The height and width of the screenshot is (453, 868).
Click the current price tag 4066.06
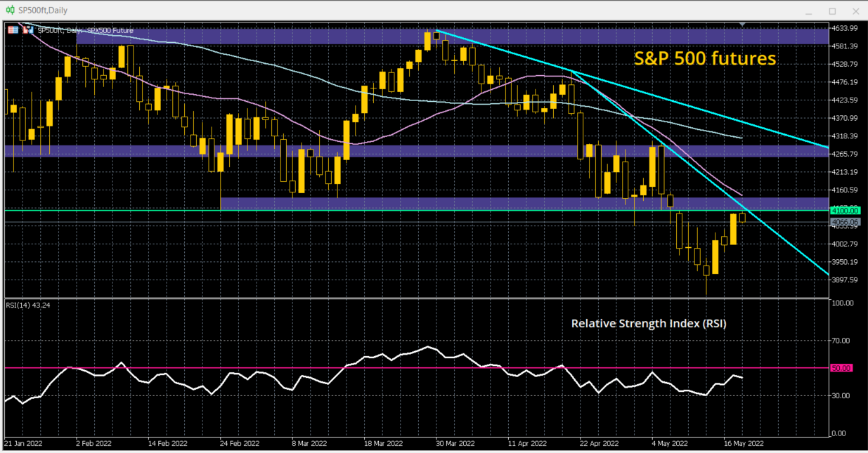coord(844,221)
